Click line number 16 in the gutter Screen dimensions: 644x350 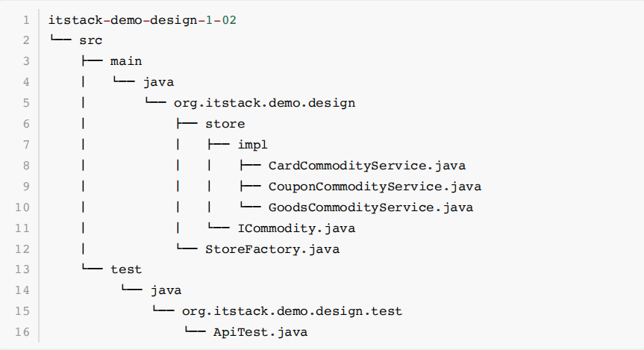pyautogui.click(x=22, y=331)
